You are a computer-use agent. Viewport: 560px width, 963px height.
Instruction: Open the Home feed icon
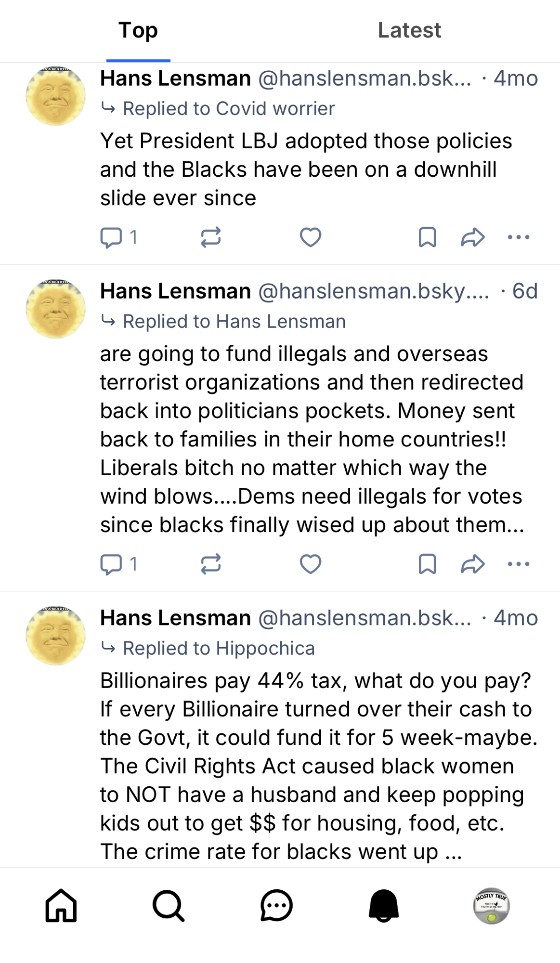pyautogui.click(x=61, y=906)
